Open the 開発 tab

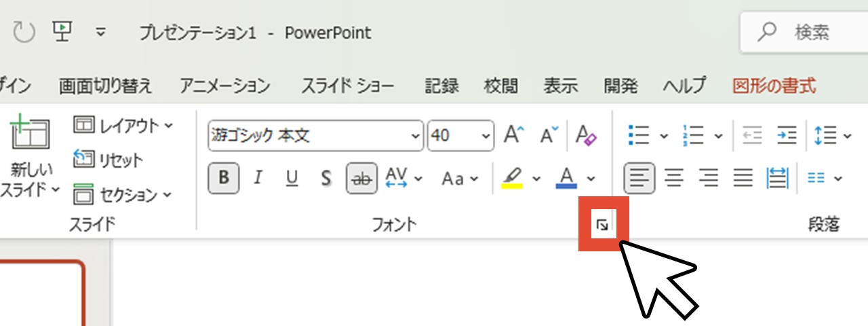point(620,86)
